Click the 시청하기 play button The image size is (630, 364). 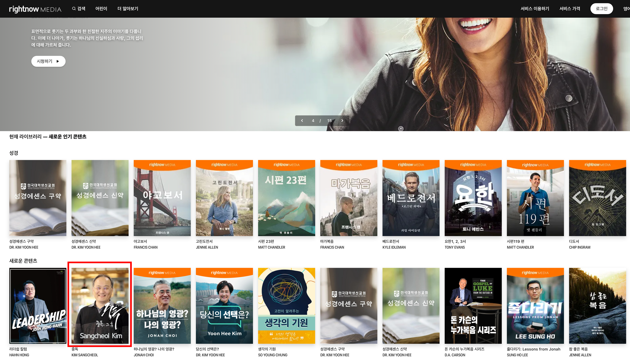[48, 61]
